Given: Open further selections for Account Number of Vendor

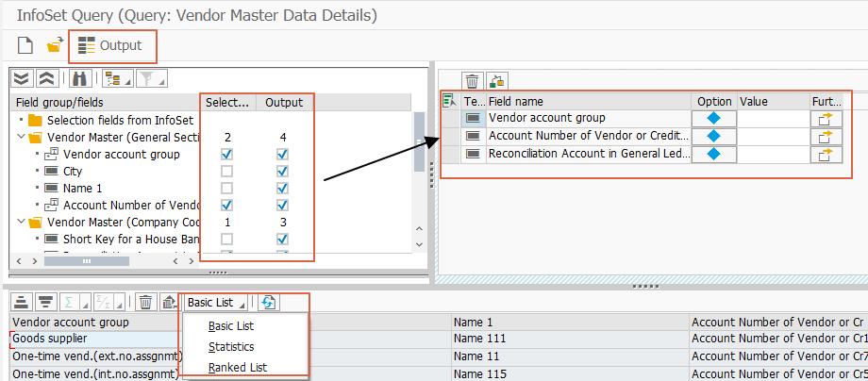Looking at the screenshot, I should pyautogui.click(x=826, y=136).
